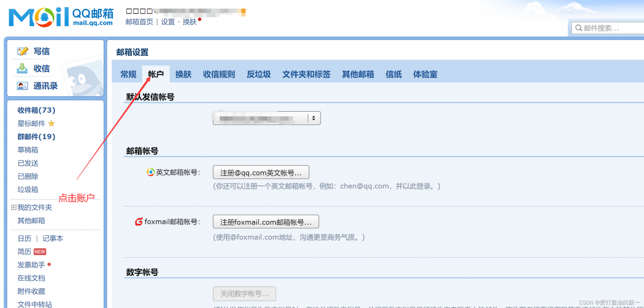Click the 关闭数字帐号 button
Viewport: 644px width, 308px height.
(x=244, y=293)
